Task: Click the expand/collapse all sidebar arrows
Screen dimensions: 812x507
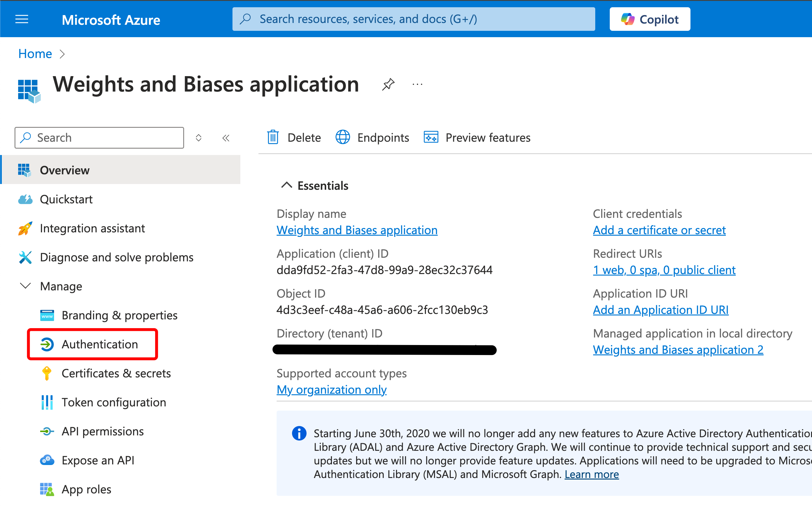Action: [x=199, y=138]
